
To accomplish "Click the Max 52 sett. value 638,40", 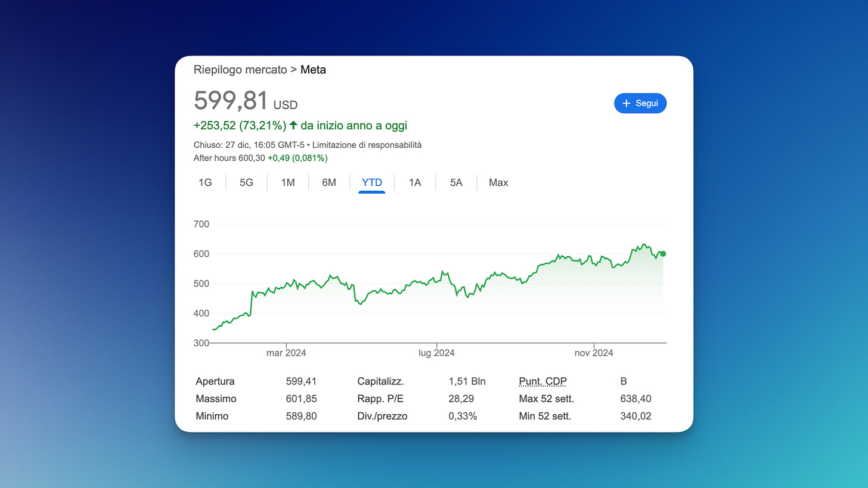I will click(635, 399).
